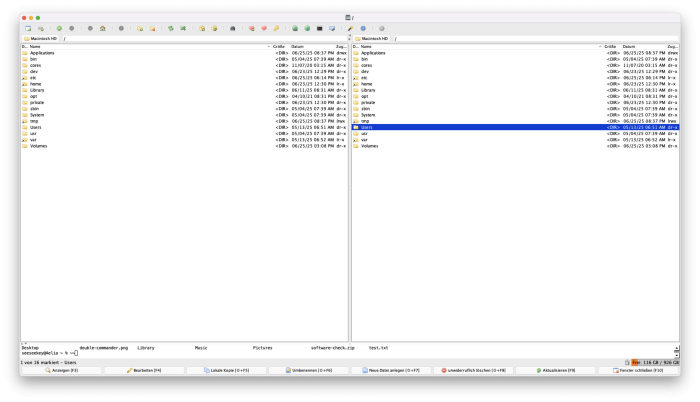
Task: Select Library folder in left panel
Action: coord(184,90)
